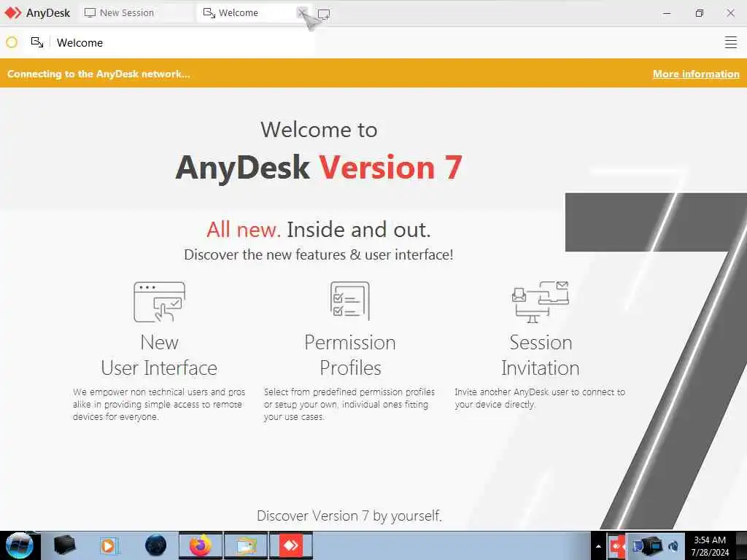Launch the media player from the taskbar

tap(109, 545)
